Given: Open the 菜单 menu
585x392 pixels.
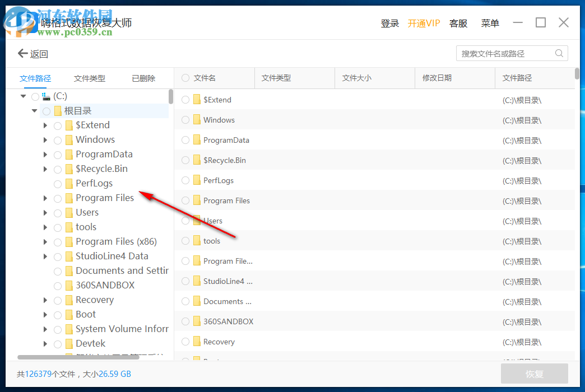Looking at the screenshot, I should tap(490, 23).
